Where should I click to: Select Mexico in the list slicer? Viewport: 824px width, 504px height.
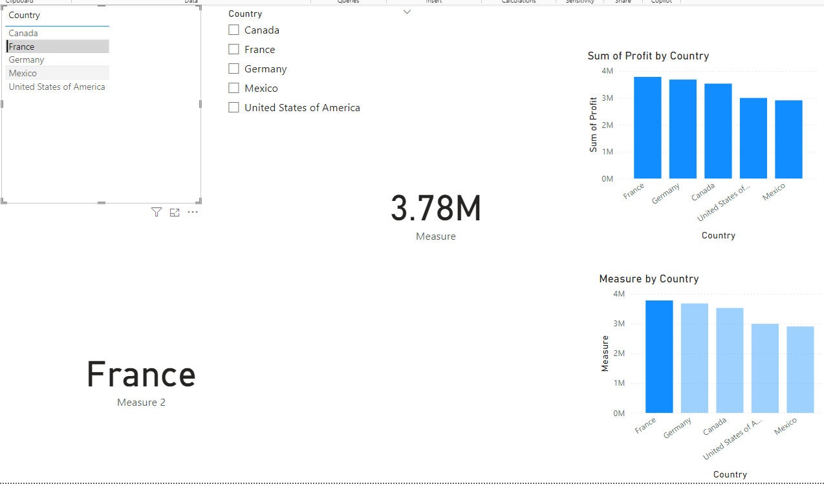pos(58,73)
